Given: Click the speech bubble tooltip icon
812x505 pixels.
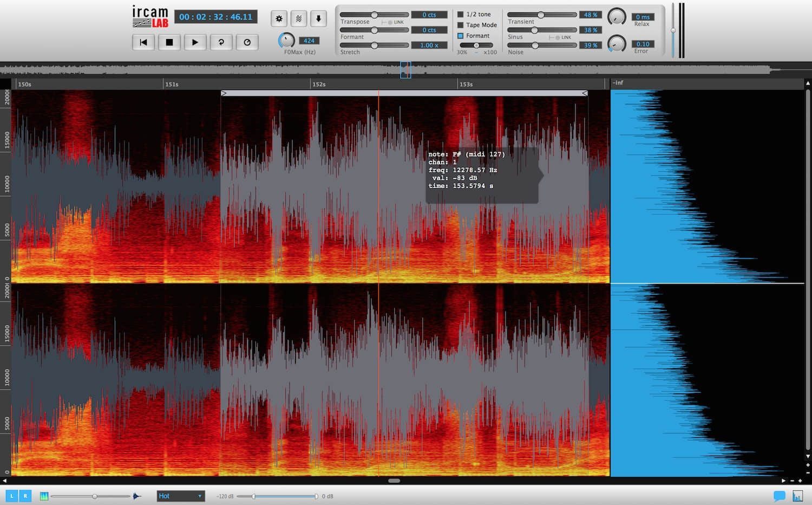Looking at the screenshot, I should [x=779, y=496].
